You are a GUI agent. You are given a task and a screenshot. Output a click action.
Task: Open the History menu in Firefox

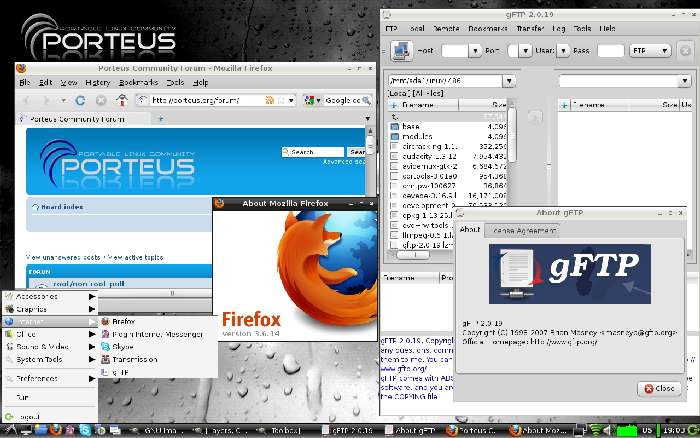97,82
